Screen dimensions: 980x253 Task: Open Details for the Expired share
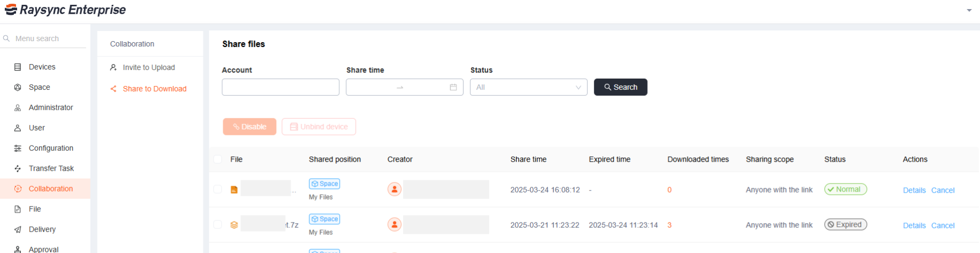click(x=914, y=226)
